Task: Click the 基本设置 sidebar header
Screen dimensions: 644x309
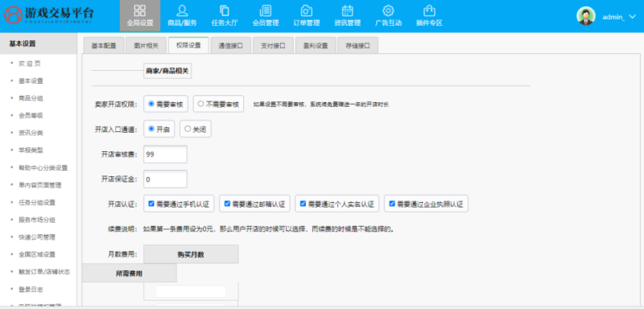Action: 38,43
